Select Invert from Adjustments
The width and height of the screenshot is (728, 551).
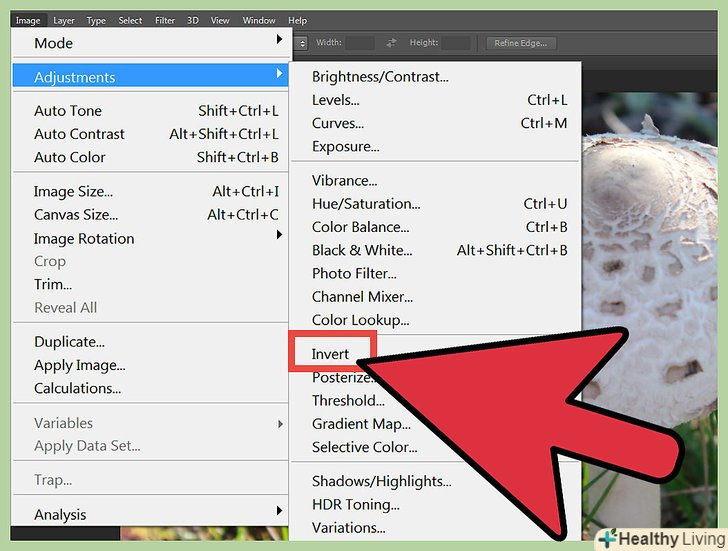pos(330,354)
